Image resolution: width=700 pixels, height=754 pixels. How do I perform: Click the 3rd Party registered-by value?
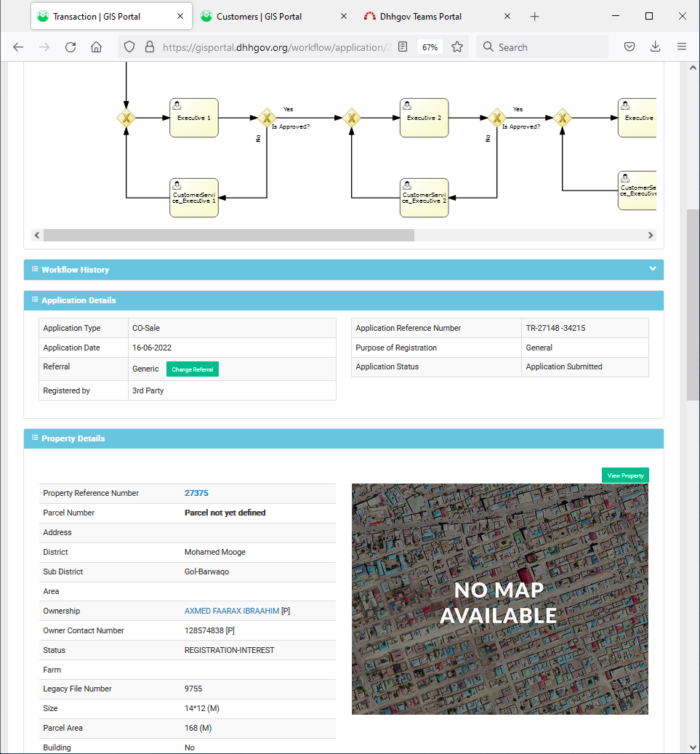(148, 391)
